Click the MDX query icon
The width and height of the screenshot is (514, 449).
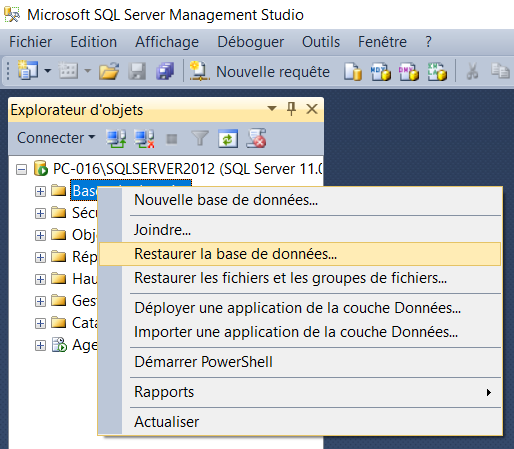[381, 72]
